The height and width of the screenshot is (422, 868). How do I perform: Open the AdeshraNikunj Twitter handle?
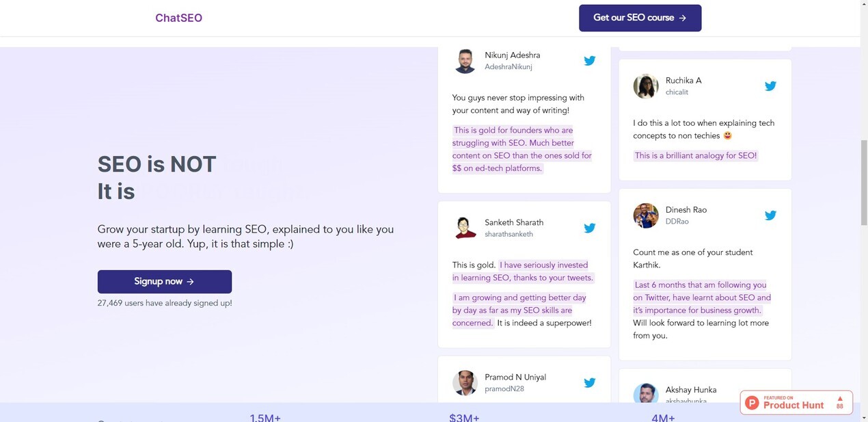508,67
